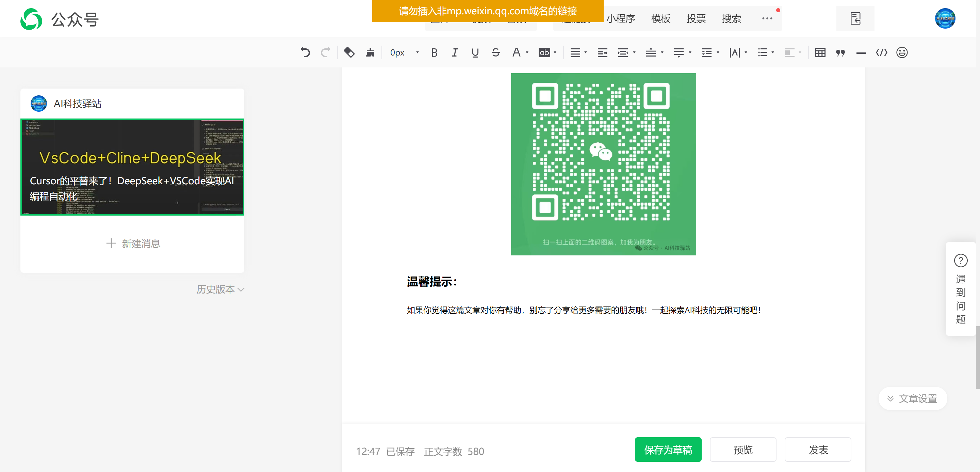This screenshot has width=980, height=472.
Task: Apply the font color A button
Action: [516, 52]
